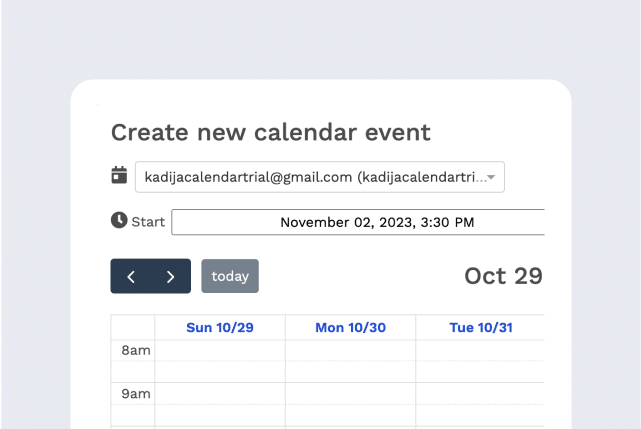Click the 8am slot on Monday 10/30
Viewport: 641px width, 429px height.
coord(350,350)
